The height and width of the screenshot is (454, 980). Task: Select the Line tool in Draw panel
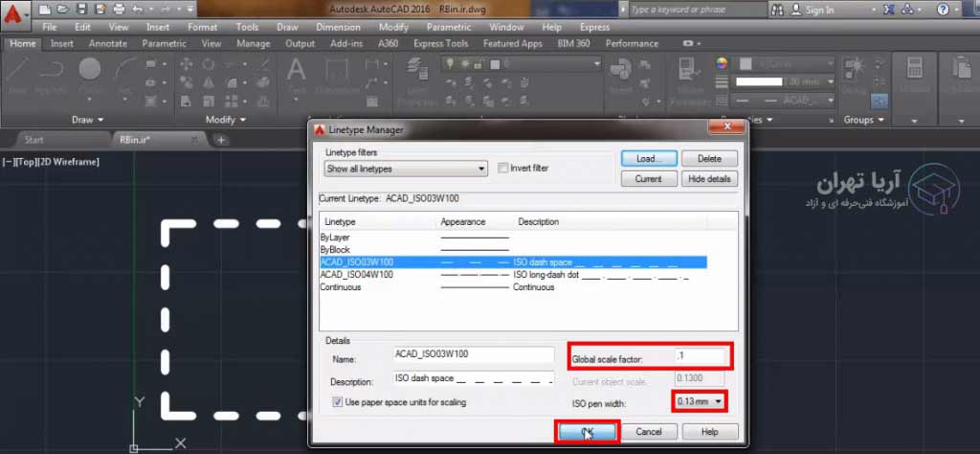point(17,70)
